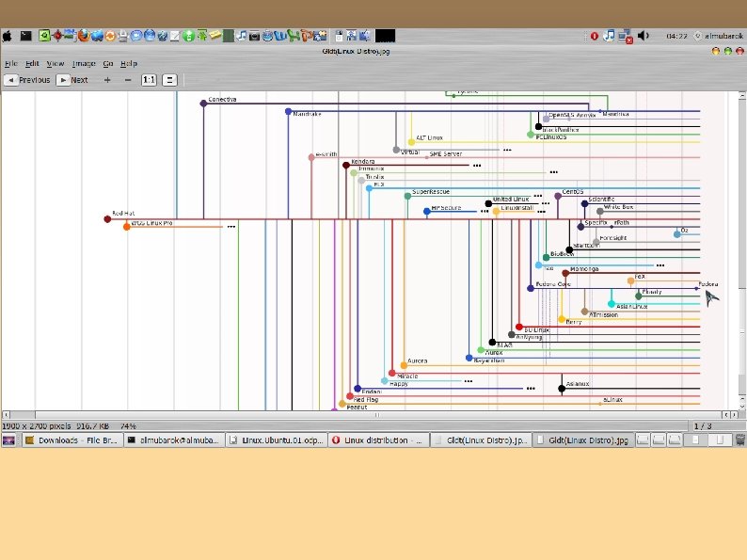Viewport: 747px width, 560px height.
Task: Go to the Next image
Action: point(72,80)
